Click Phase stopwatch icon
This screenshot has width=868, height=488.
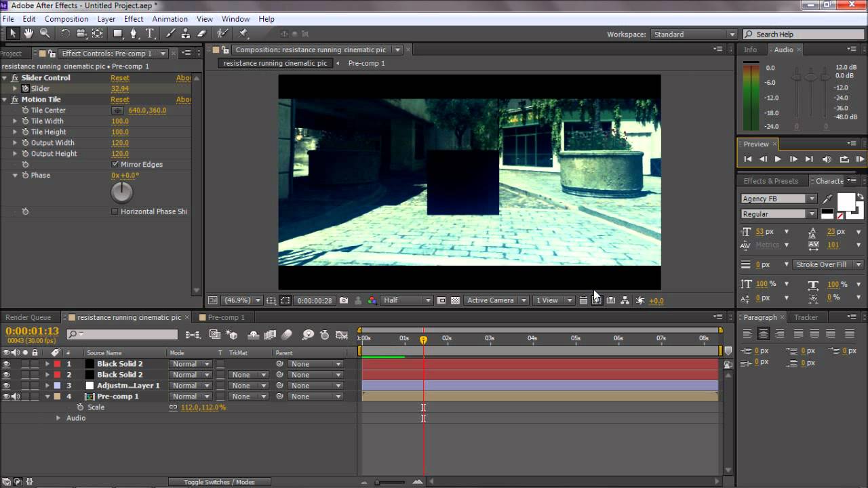click(25, 176)
